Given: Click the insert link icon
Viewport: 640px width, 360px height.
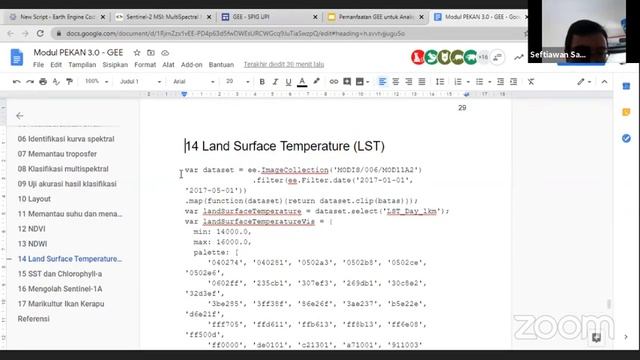Looking at the screenshot, I should 334,82.
